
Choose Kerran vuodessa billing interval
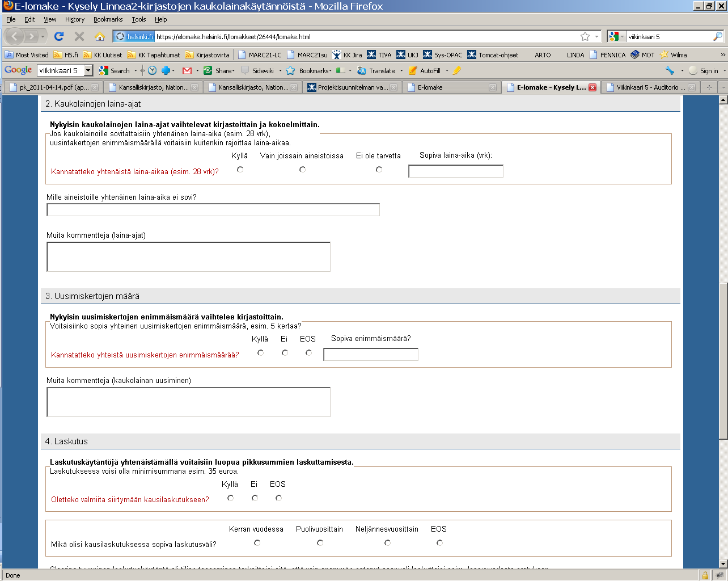click(257, 542)
